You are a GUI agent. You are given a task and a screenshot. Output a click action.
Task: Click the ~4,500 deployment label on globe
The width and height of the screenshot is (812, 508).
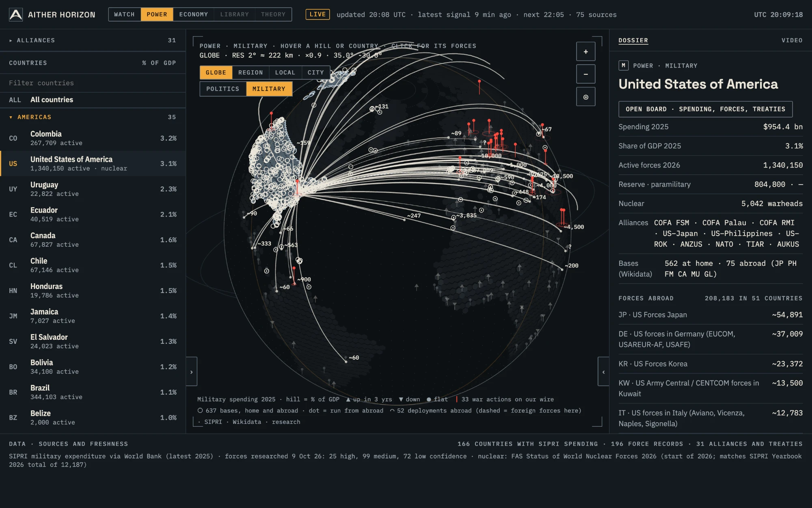point(574,227)
